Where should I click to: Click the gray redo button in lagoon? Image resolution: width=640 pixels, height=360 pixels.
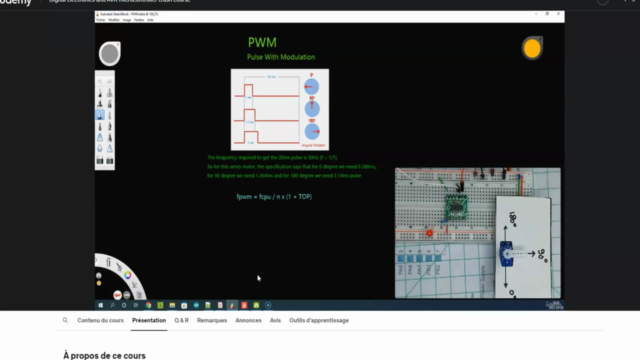point(127,295)
